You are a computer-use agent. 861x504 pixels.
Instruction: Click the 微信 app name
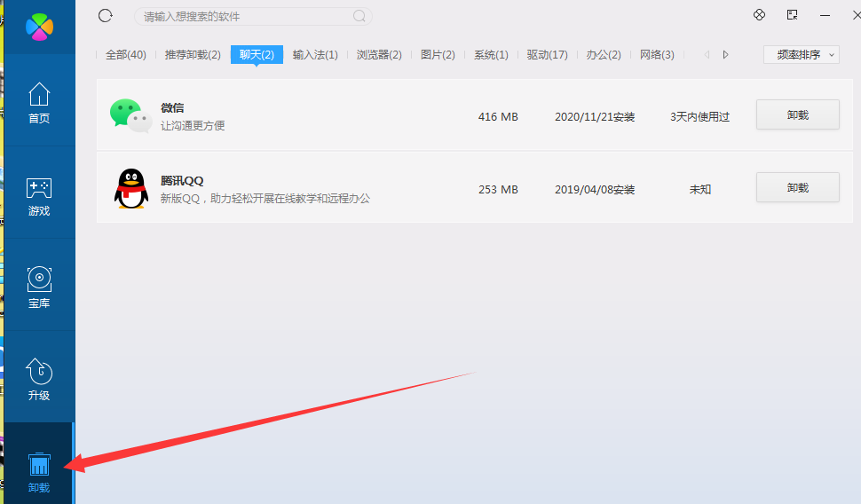(172, 107)
